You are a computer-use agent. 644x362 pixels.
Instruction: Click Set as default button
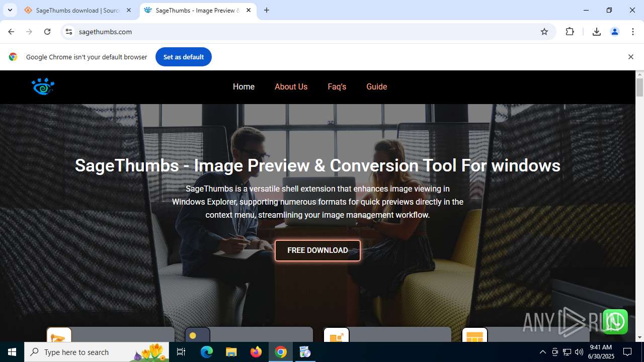pyautogui.click(x=184, y=57)
